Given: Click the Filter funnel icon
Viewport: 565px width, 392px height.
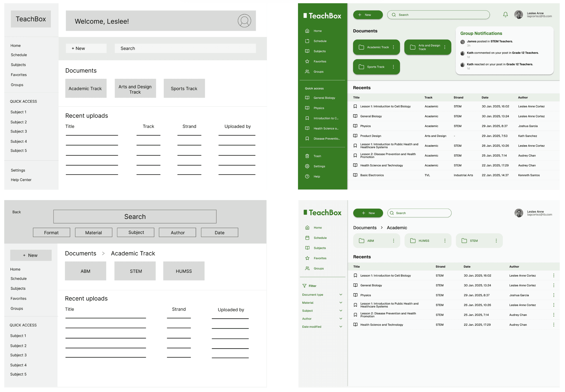Looking at the screenshot, I should pyautogui.click(x=305, y=286).
